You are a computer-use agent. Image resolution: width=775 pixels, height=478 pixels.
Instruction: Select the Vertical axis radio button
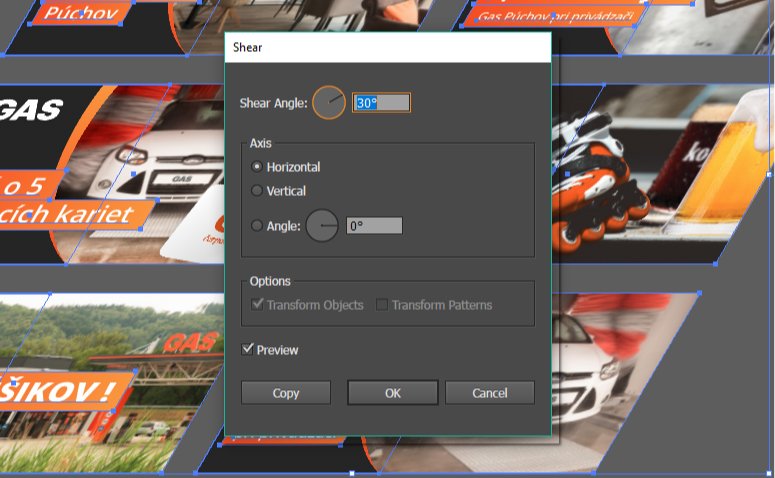coord(257,191)
